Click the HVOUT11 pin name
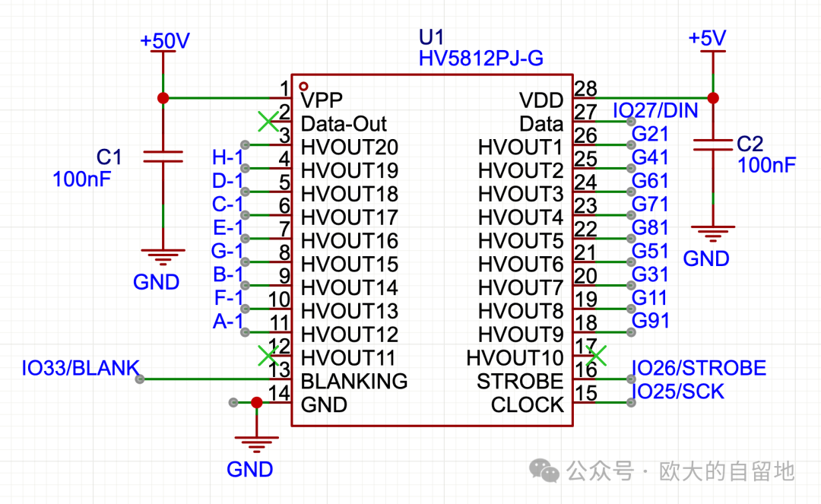This screenshot has height=504, width=821. pyautogui.click(x=348, y=358)
